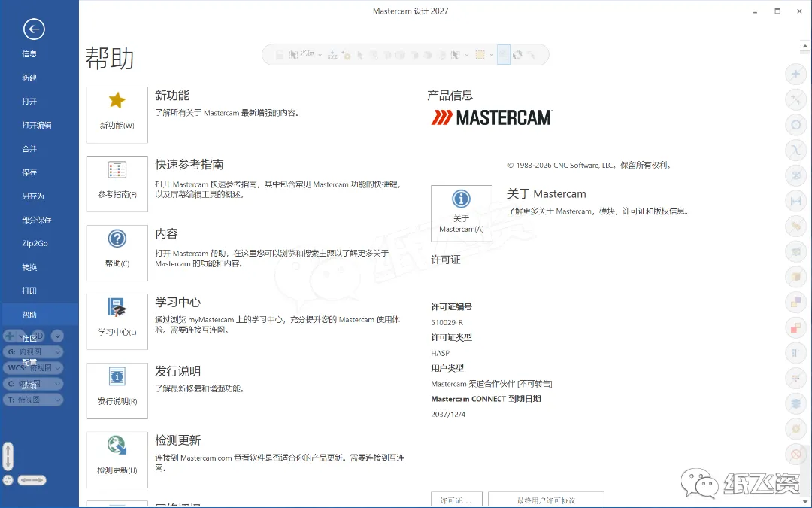Click the horizontal left-right arrows control

pyautogui.click(x=32, y=480)
